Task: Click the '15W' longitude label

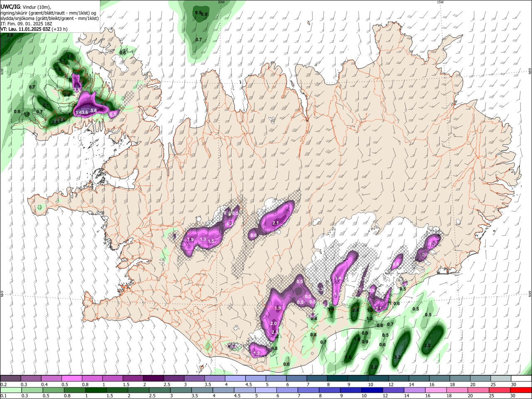Action: click(x=440, y=2)
